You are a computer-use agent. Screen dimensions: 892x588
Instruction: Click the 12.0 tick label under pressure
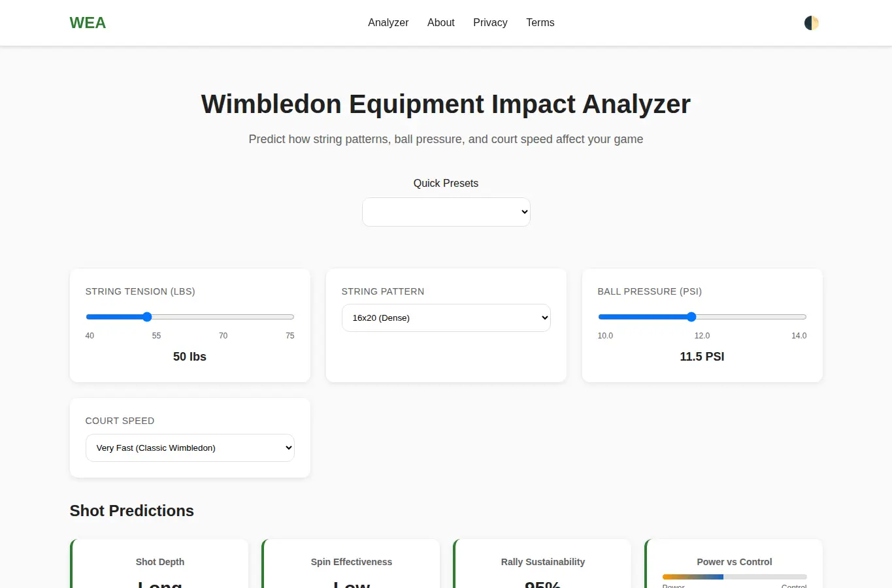(702, 336)
